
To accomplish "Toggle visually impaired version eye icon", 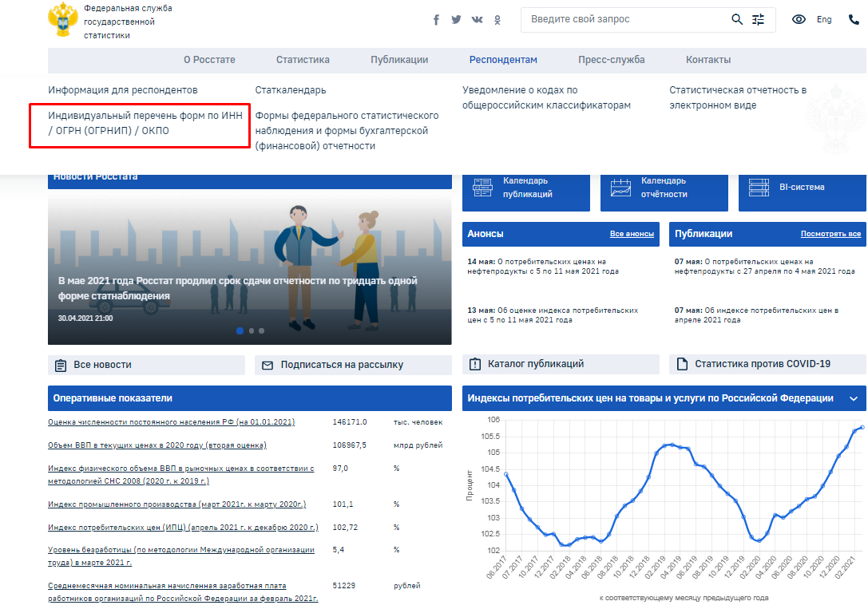I will tap(799, 20).
